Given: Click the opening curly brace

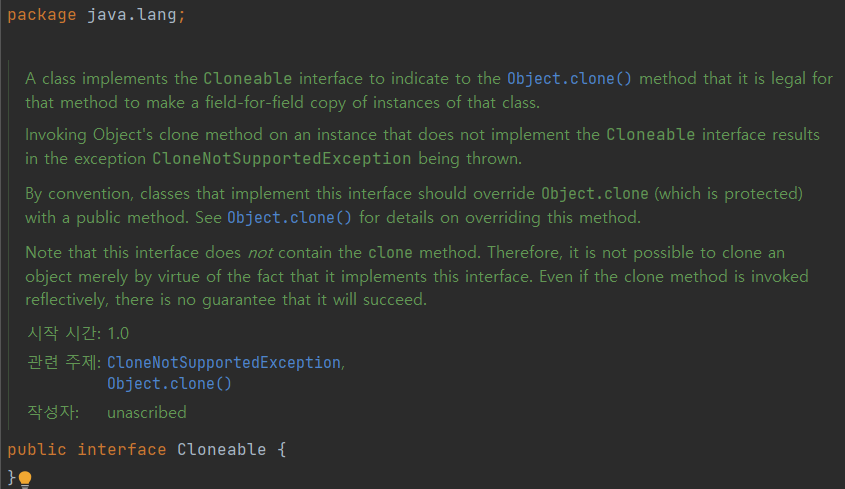Looking at the screenshot, I should 282,449.
